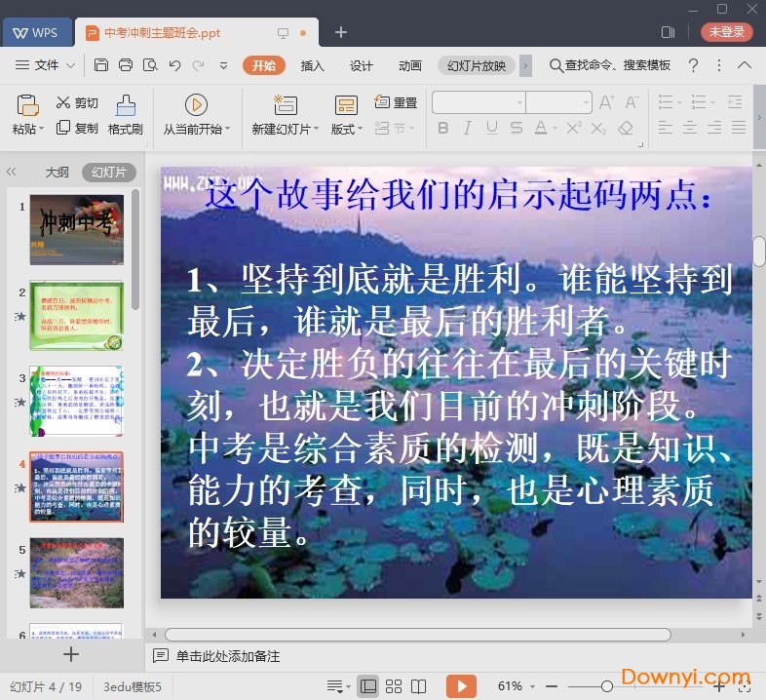Switch to slide sorter view icon
This screenshot has height=700, width=766.
(394, 686)
